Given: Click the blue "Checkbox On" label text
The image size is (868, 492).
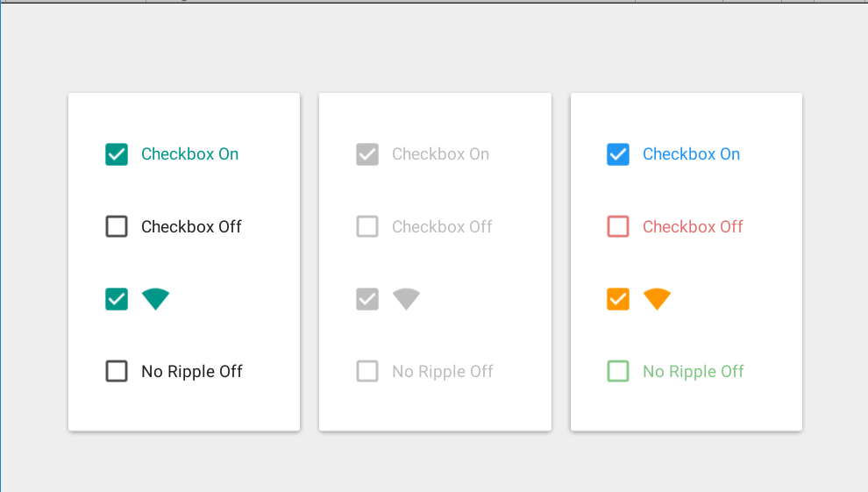Looking at the screenshot, I should pos(691,154).
